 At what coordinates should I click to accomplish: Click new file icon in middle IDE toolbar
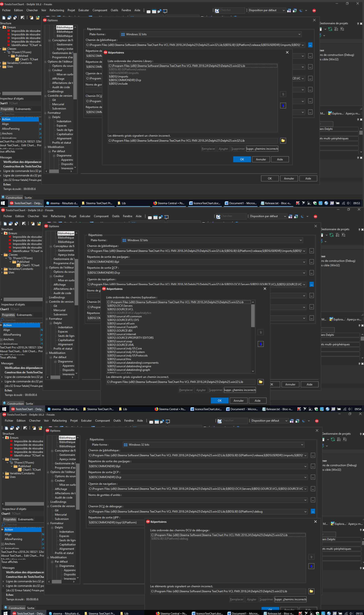(x=5, y=224)
